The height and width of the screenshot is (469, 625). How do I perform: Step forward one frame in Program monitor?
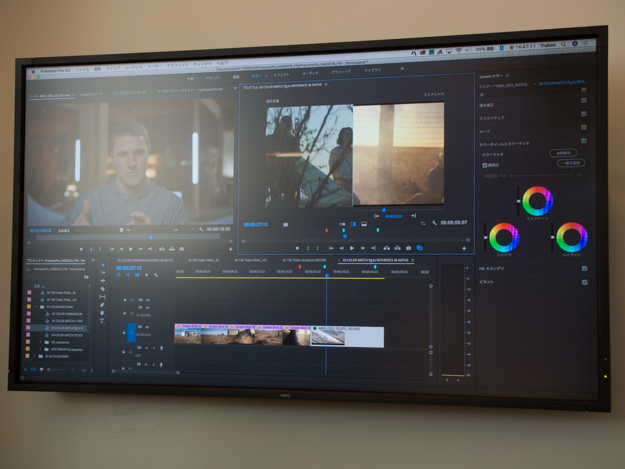pyautogui.click(x=363, y=248)
